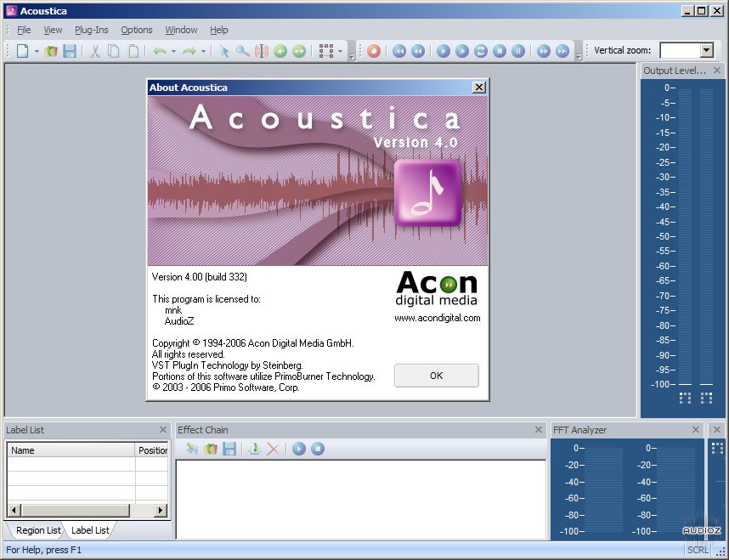Screen dimensions: 729x560
Task: Switch to the Region List tab
Action: click(x=38, y=530)
